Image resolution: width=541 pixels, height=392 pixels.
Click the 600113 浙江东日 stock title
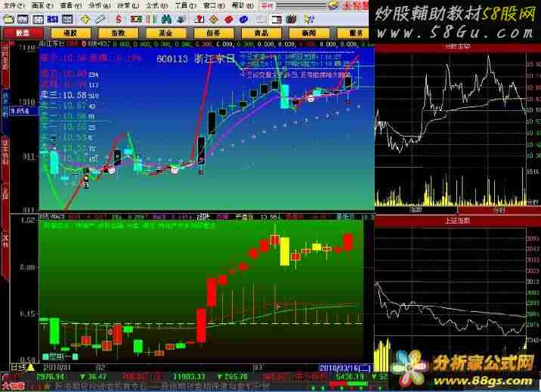(x=196, y=59)
